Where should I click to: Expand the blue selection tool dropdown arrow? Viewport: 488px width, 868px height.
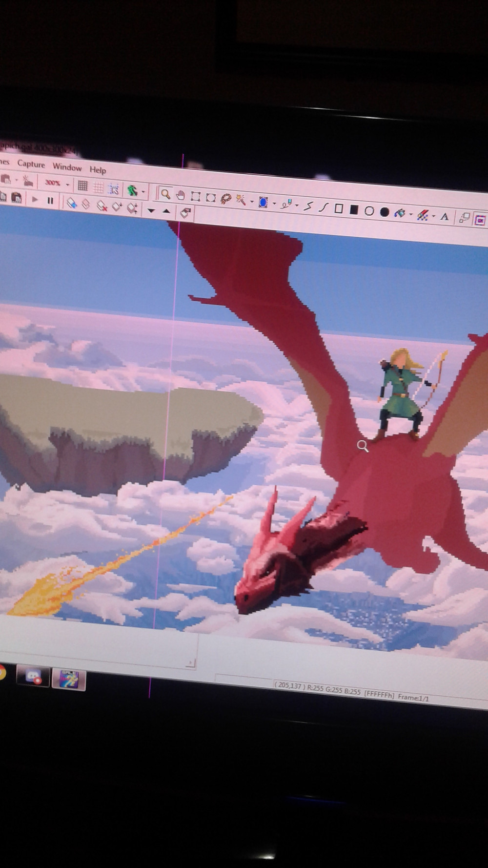(x=274, y=204)
